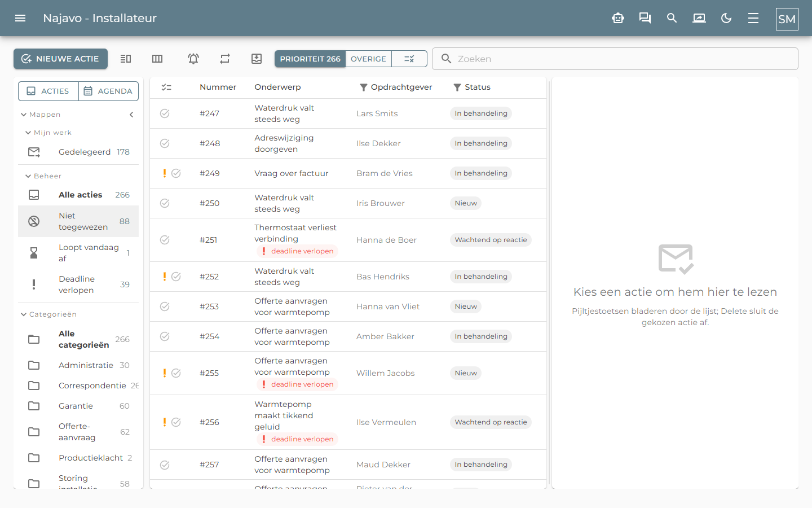
Task: Collapse the Mijn werk group
Action: (x=48, y=133)
